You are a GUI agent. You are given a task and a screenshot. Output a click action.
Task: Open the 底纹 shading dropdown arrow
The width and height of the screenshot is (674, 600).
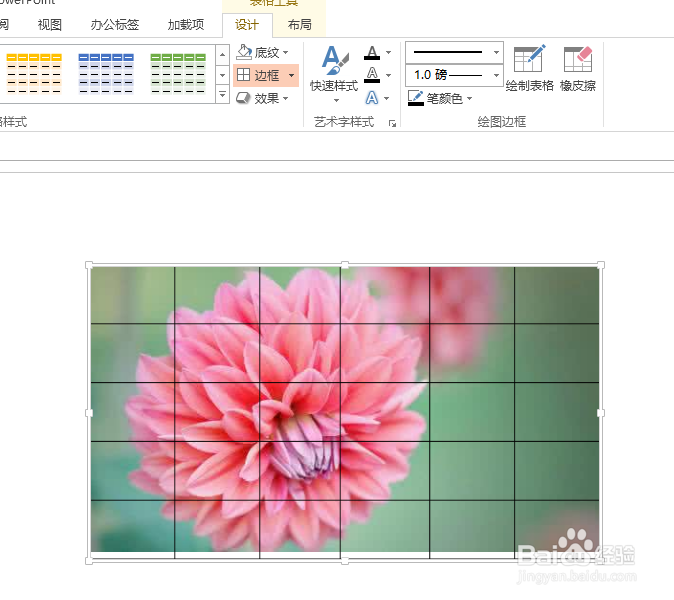285,52
